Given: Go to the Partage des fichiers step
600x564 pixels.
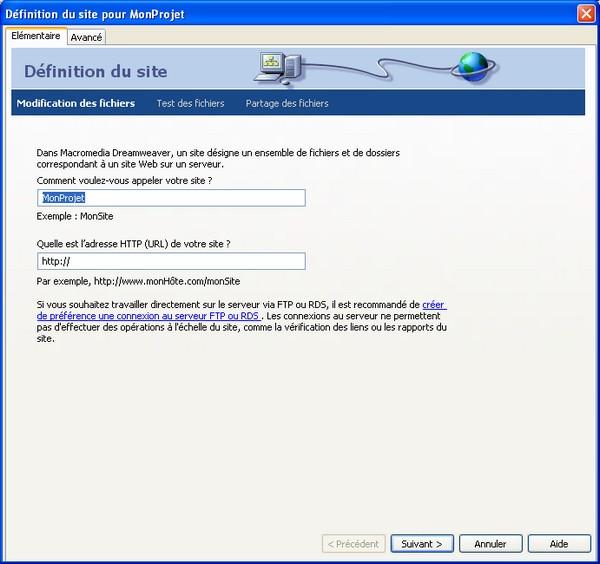Looking at the screenshot, I should 287,103.
